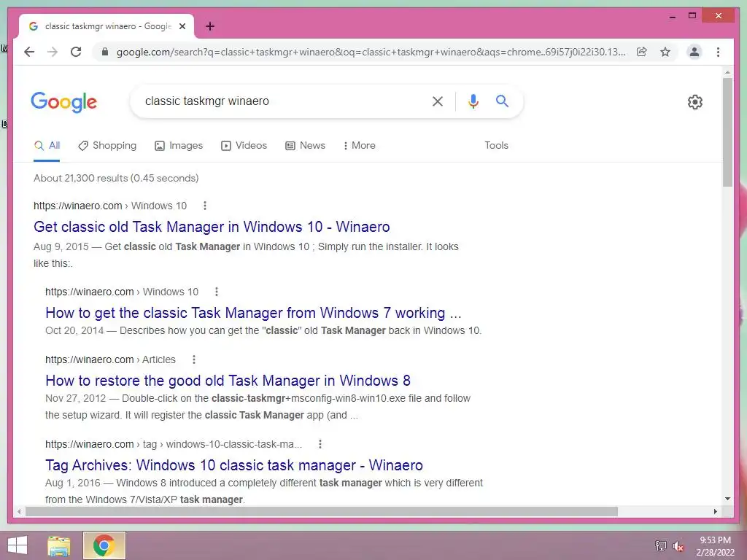This screenshot has height=560, width=747.
Task: Click the address bar URL
Action: [371, 52]
